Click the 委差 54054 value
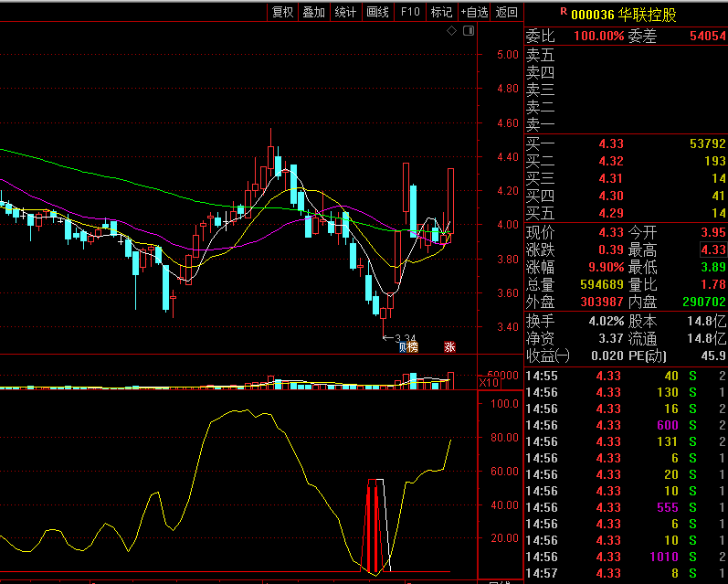 (x=708, y=36)
